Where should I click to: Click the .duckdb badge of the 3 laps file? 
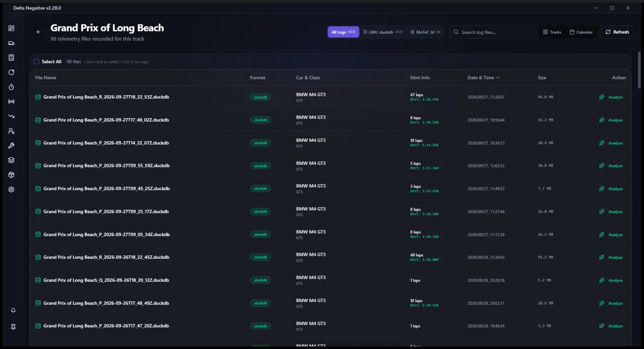click(x=260, y=189)
